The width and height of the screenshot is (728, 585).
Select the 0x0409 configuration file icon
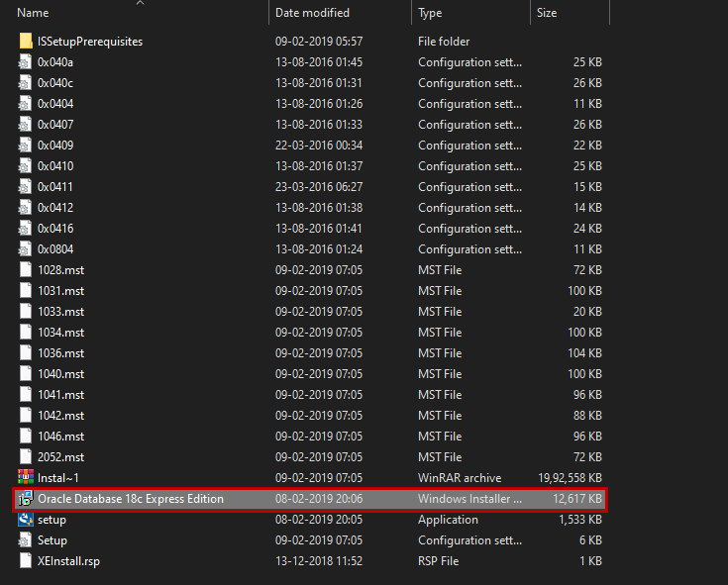click(26, 146)
